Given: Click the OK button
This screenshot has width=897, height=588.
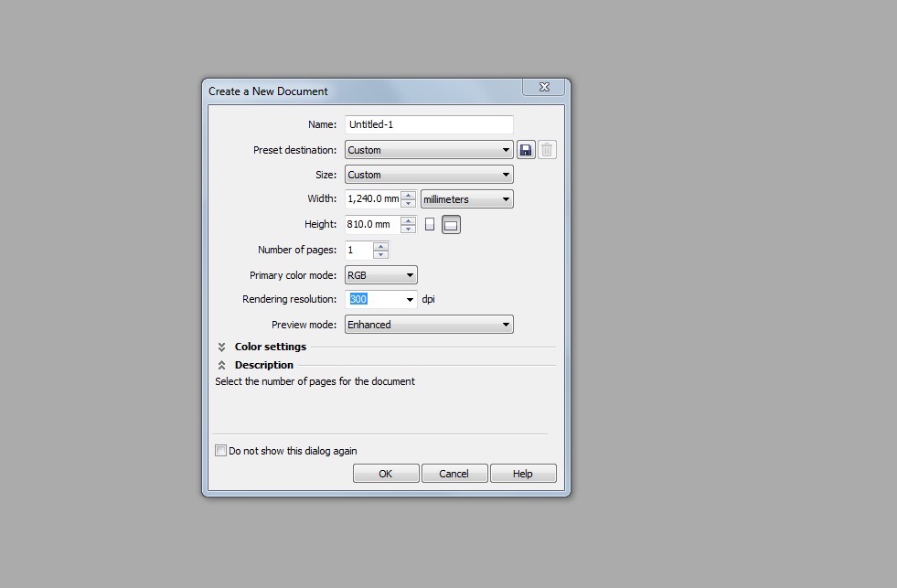Looking at the screenshot, I should pos(386,474).
